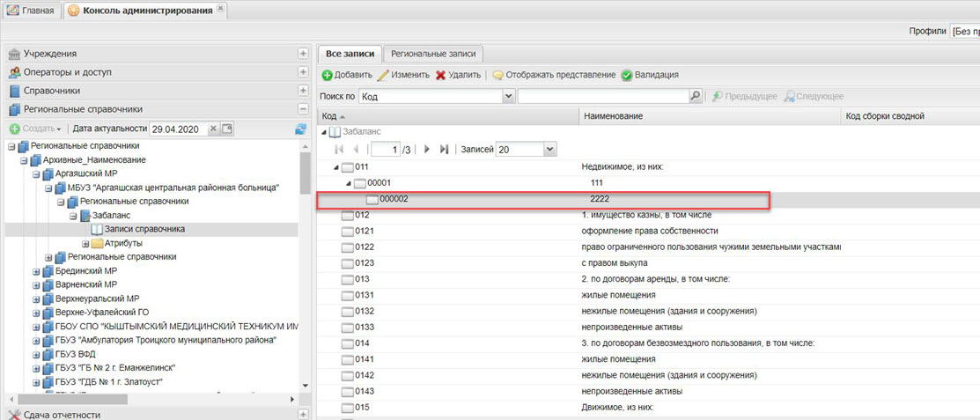The width and height of the screenshot is (980, 420).
Task: Select the Брединский МР tree item
Action: pyautogui.click(x=85, y=270)
